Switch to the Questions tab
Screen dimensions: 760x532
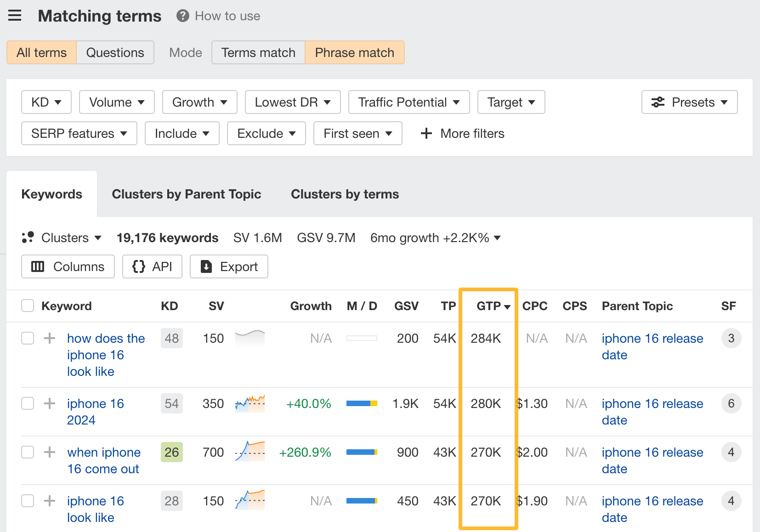115,52
